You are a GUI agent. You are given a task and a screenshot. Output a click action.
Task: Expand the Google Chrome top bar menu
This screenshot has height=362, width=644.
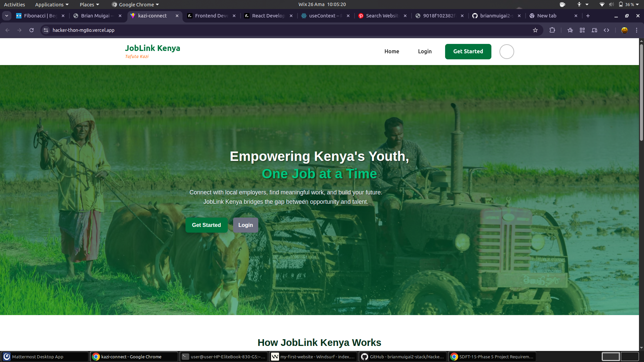click(x=135, y=4)
